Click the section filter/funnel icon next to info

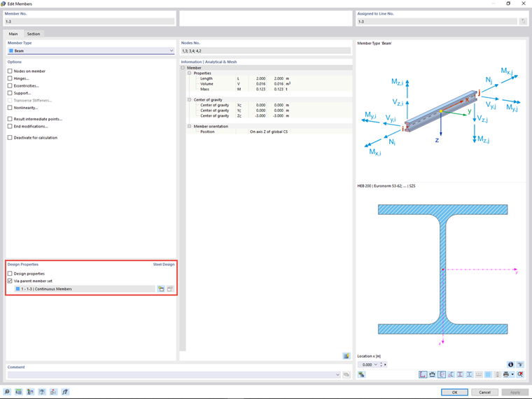(x=520, y=365)
